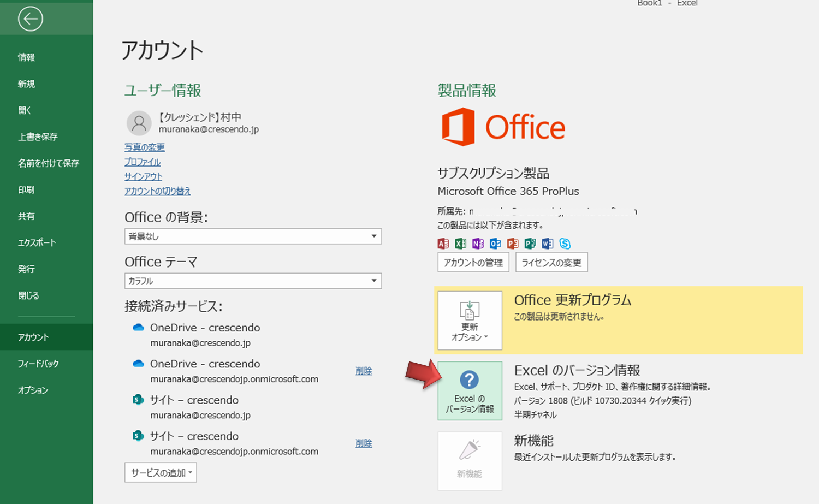Click the アカウントの切り替え link
Viewport: 819px width, 504px height.
coord(157,191)
